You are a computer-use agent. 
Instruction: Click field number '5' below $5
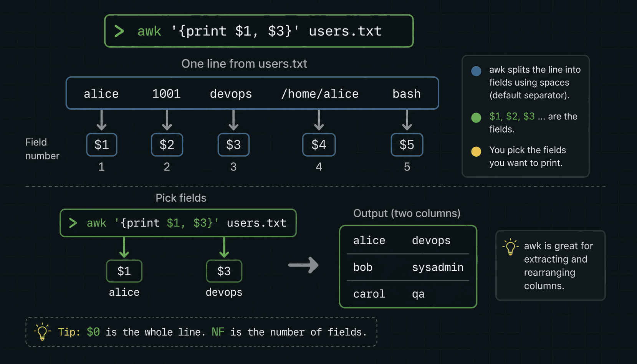tap(407, 167)
